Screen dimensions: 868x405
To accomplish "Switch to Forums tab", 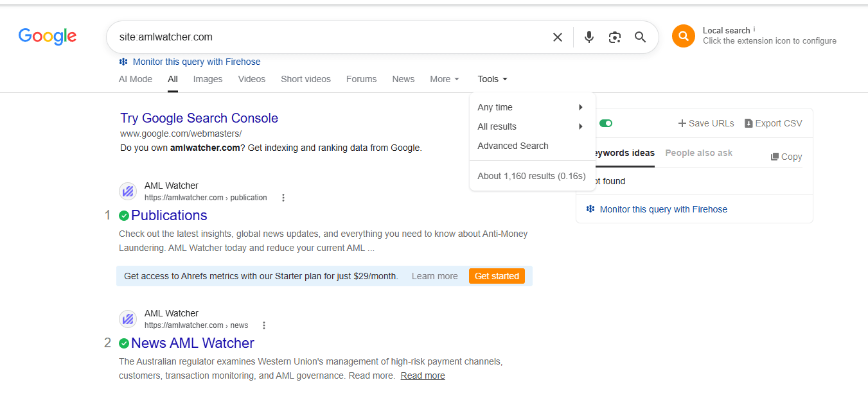I will 361,79.
